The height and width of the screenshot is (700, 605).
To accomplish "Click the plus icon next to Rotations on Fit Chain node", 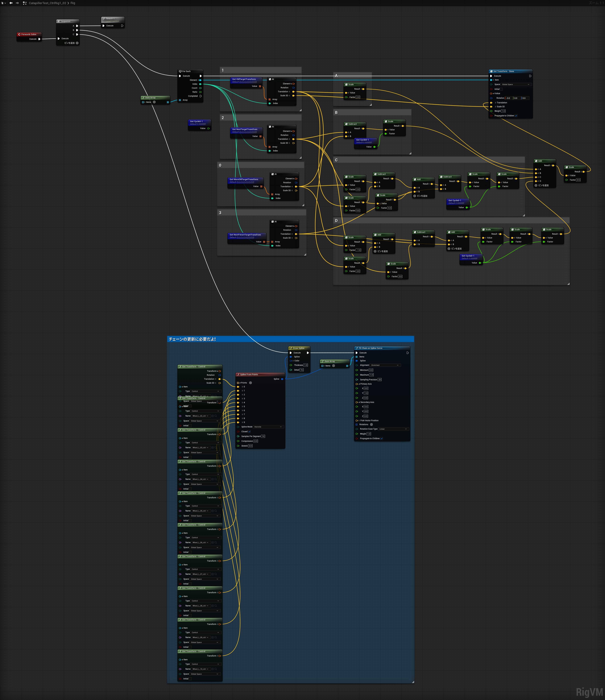I will pyautogui.click(x=372, y=424).
